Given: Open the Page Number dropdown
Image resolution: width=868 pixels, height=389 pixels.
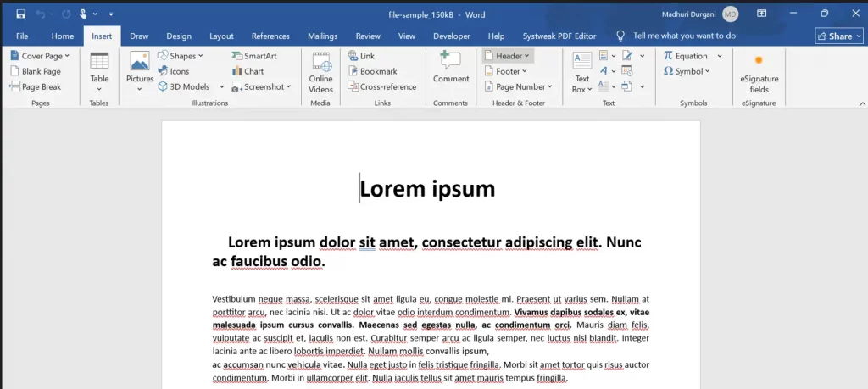Looking at the screenshot, I should (x=518, y=87).
